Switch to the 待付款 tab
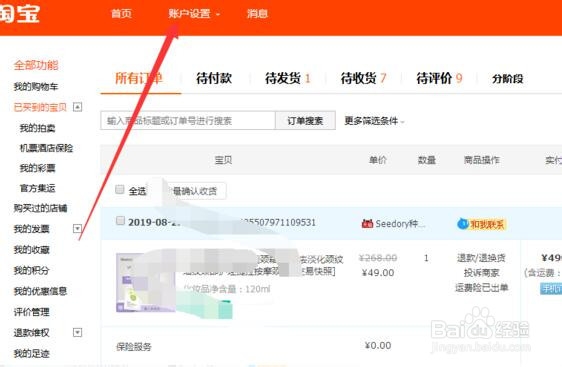Viewport: 562px width, 367px height. (214, 78)
